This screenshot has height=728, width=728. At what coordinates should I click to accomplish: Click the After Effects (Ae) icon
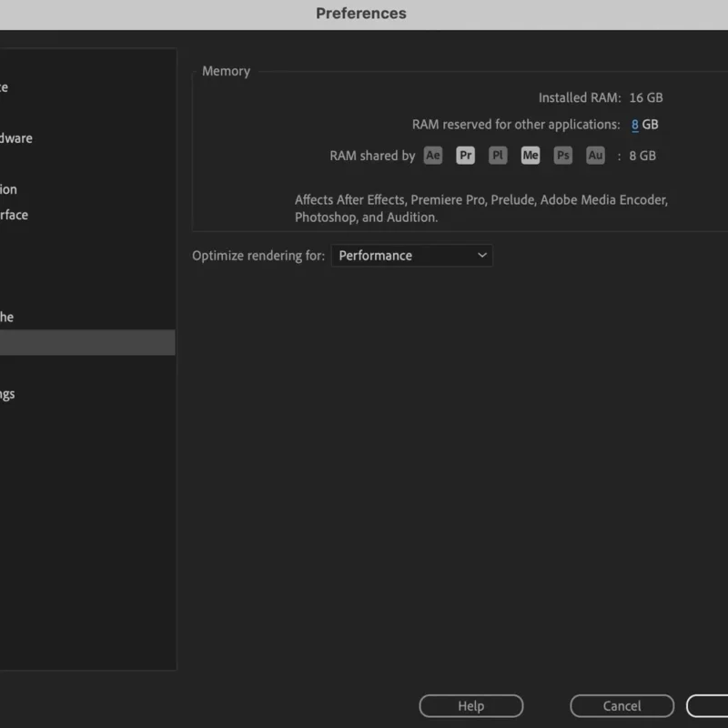(433, 156)
